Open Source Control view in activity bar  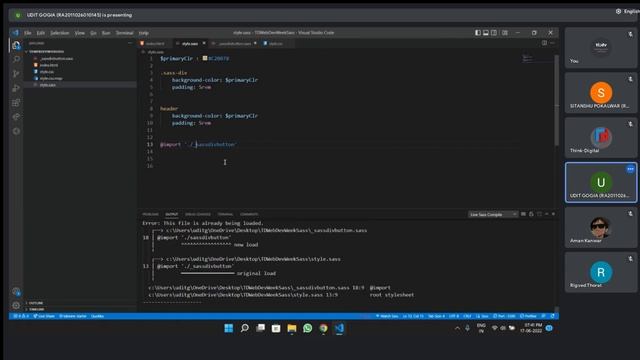click(16, 74)
